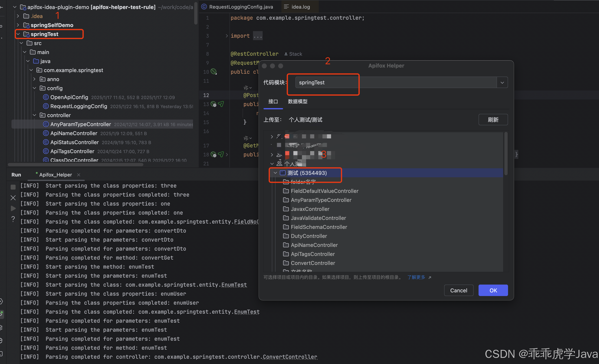
Task: Collapse the springTest module in project tree
Action: coord(18,34)
